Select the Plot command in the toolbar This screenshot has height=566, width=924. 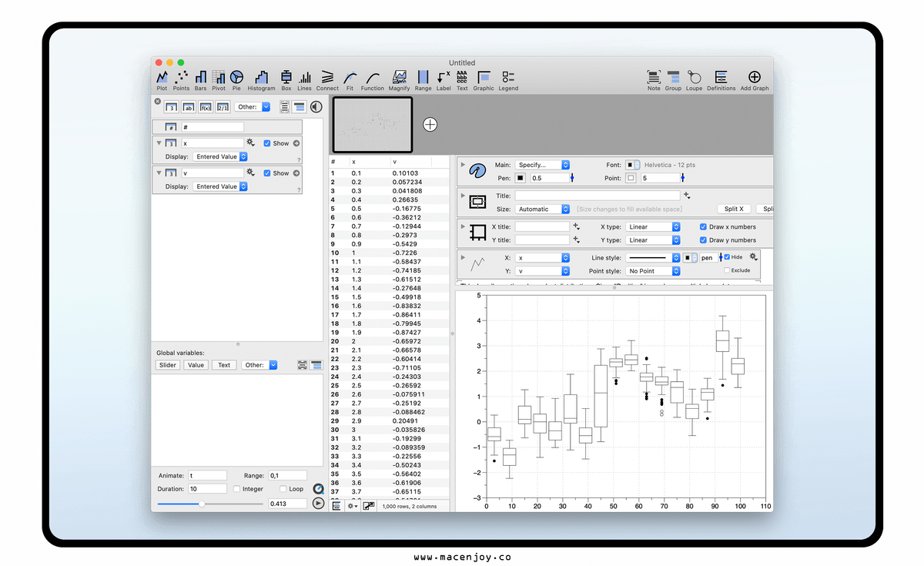coord(162,79)
